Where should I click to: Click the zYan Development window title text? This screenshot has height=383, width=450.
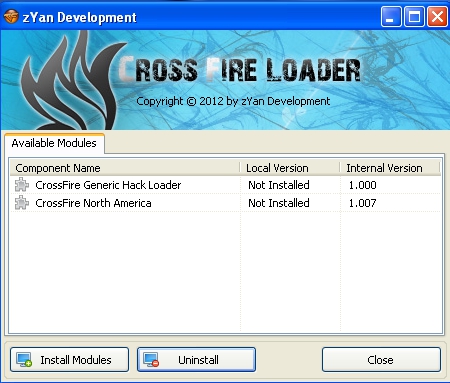(x=79, y=17)
